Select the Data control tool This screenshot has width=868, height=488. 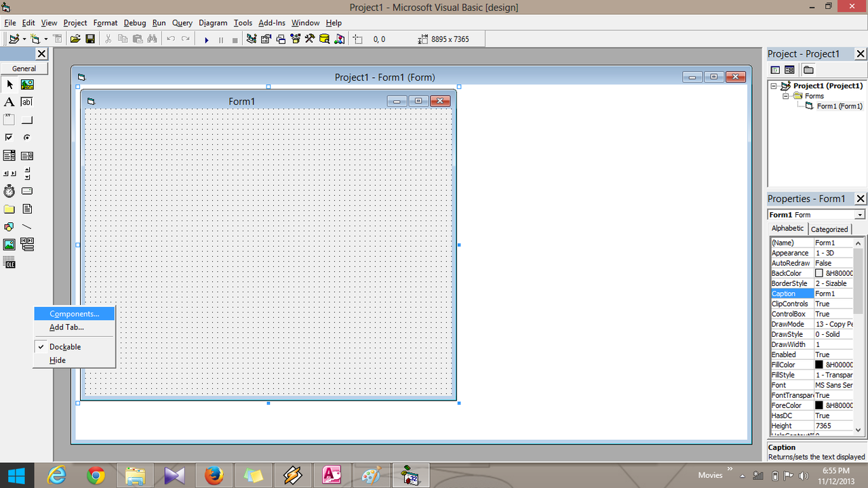click(27, 245)
